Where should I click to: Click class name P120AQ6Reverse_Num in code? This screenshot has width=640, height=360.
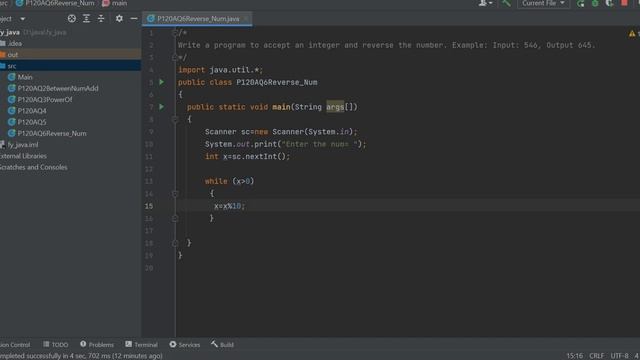click(277, 82)
